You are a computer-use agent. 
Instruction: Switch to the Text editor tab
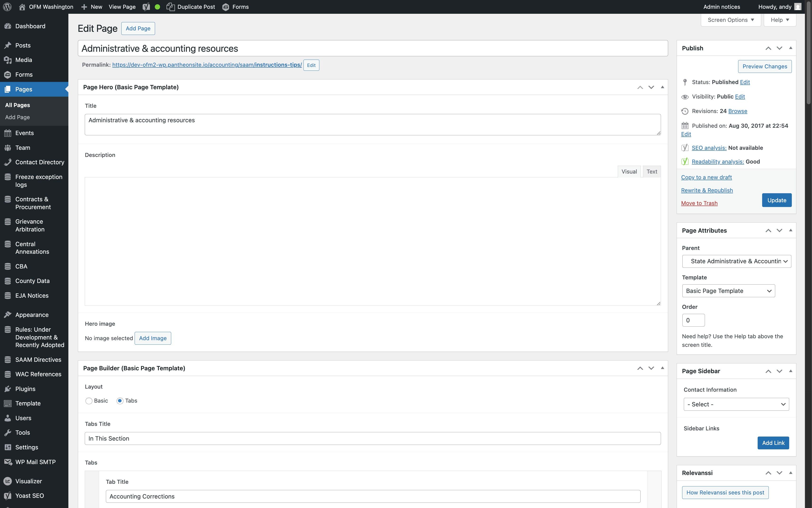651,172
